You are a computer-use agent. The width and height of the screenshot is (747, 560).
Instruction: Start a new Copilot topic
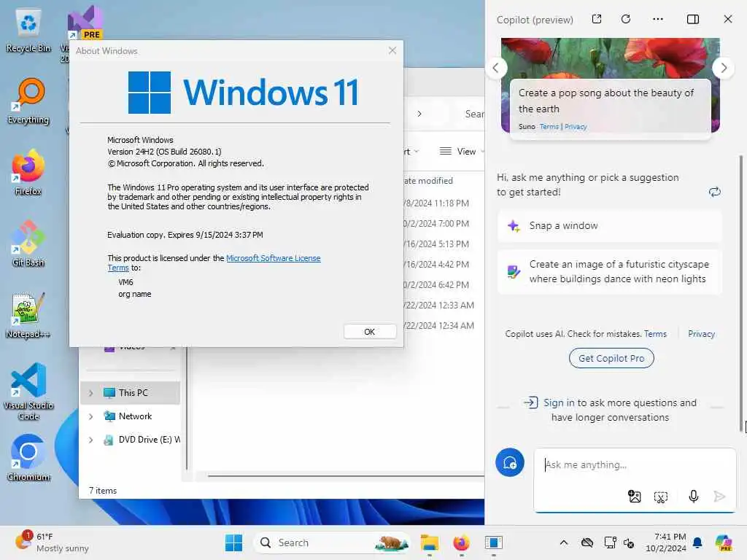coord(510,462)
